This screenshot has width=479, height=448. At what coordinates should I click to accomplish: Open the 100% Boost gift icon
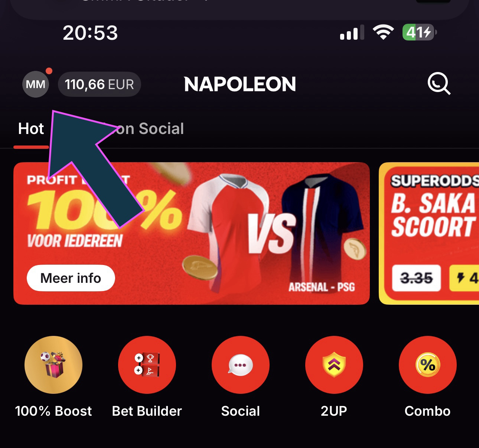[53, 365]
